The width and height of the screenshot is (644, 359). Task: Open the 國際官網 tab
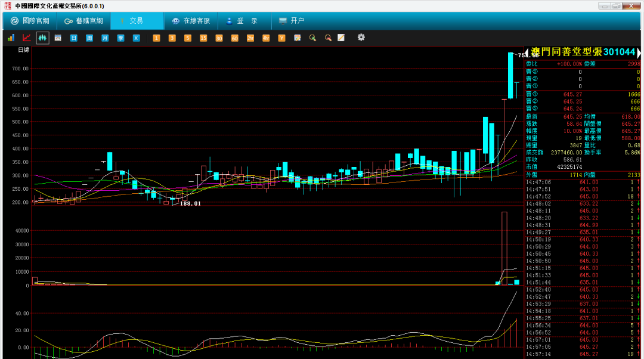30,20
